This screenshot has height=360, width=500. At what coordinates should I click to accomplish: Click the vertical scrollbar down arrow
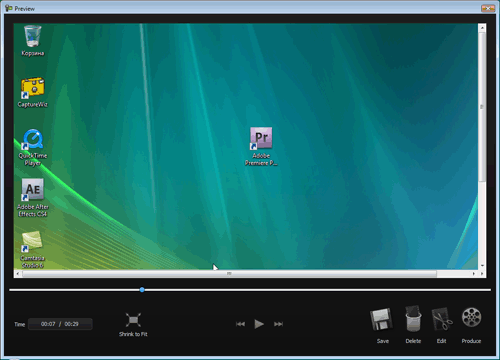[482, 266]
